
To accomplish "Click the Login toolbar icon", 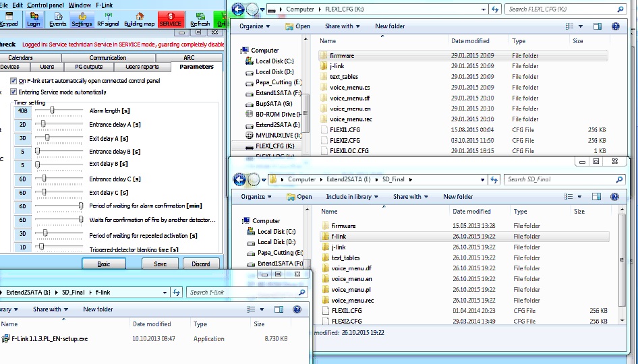I will click(x=33, y=19).
